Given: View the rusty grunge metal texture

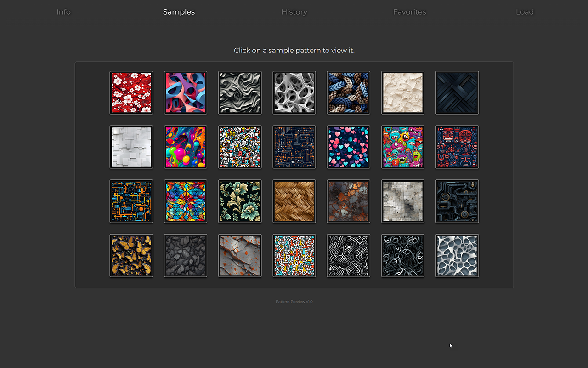Looking at the screenshot, I should [x=348, y=201].
